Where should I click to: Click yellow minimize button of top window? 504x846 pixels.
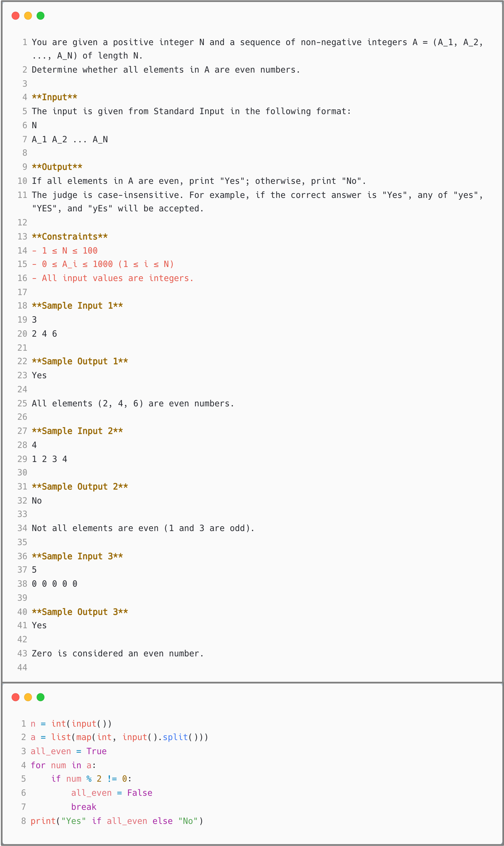tap(28, 16)
